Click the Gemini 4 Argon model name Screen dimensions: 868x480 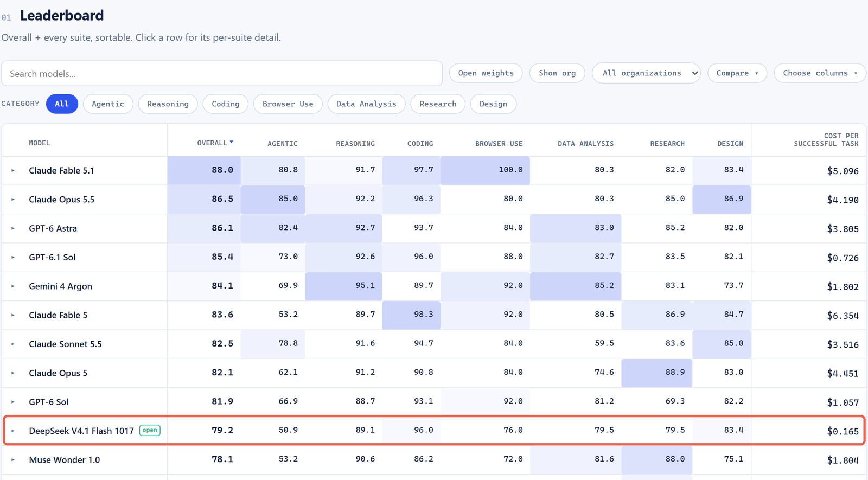coord(60,286)
